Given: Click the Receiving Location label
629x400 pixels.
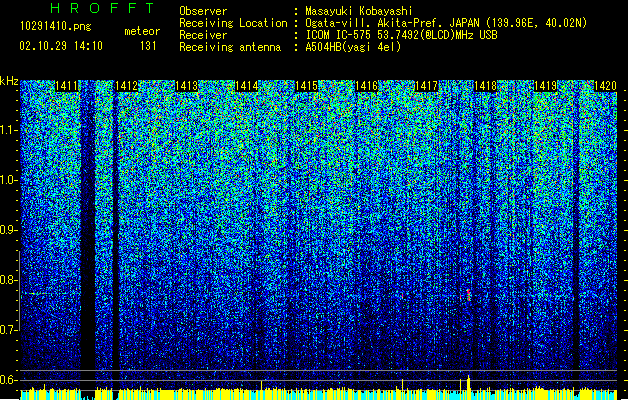Looking at the screenshot, I should pyautogui.click(x=233, y=23).
